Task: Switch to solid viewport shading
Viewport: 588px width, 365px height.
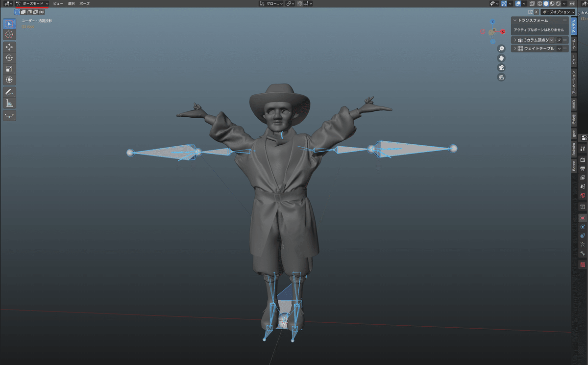Action: pyautogui.click(x=545, y=3)
